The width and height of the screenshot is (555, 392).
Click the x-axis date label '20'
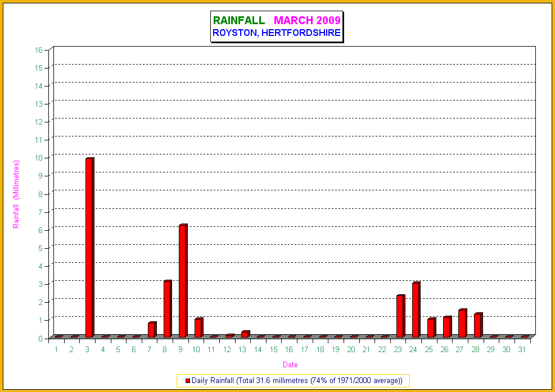pyautogui.click(x=351, y=349)
